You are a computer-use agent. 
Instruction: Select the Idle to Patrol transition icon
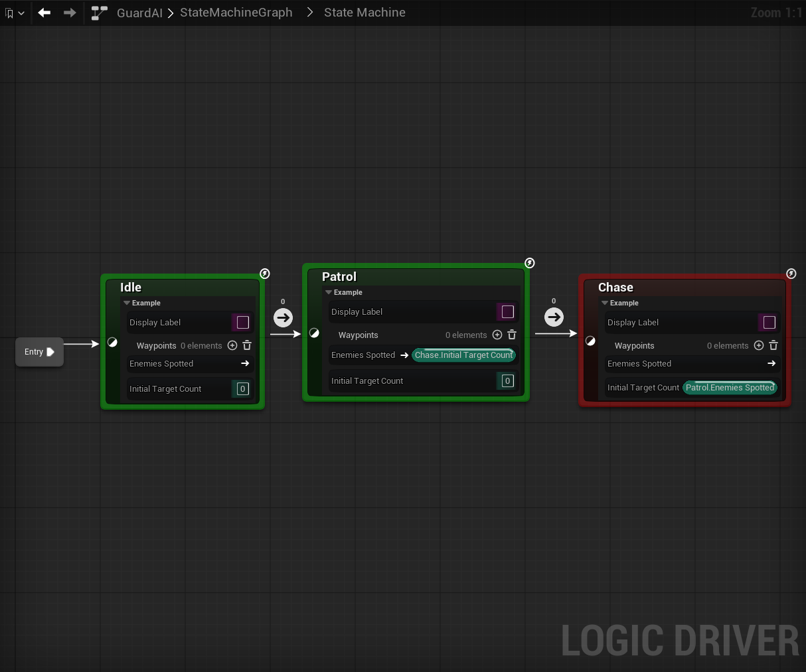(x=283, y=317)
